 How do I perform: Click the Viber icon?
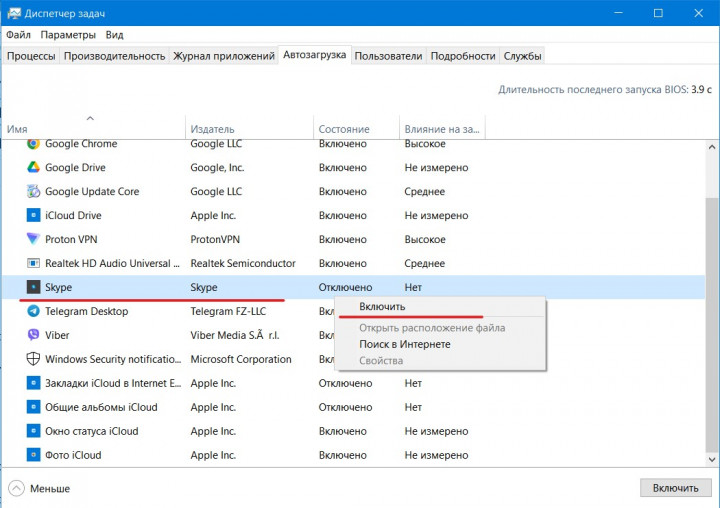click(x=33, y=336)
